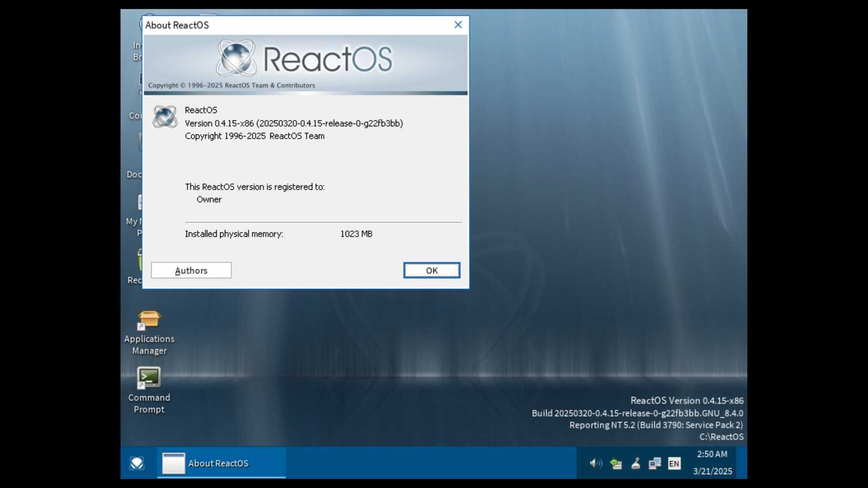Click the green update arrow tray icon
This screenshot has height=488, width=868.
[x=615, y=463]
